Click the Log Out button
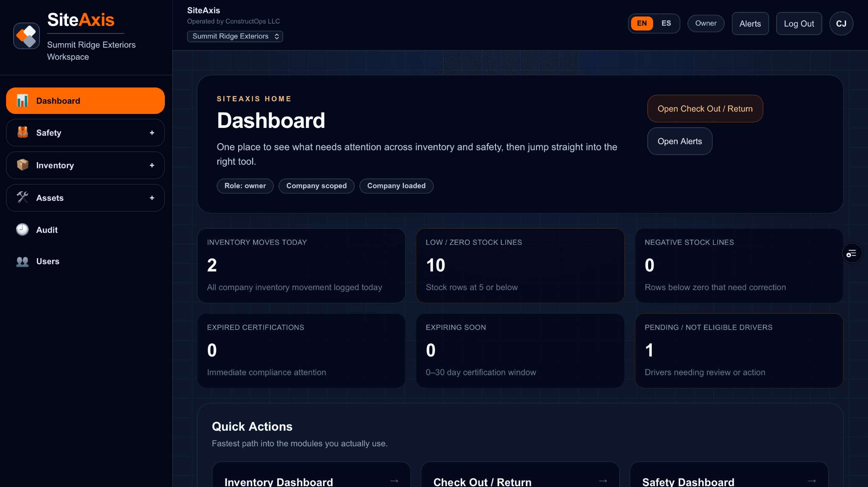868x487 pixels. tap(798, 24)
